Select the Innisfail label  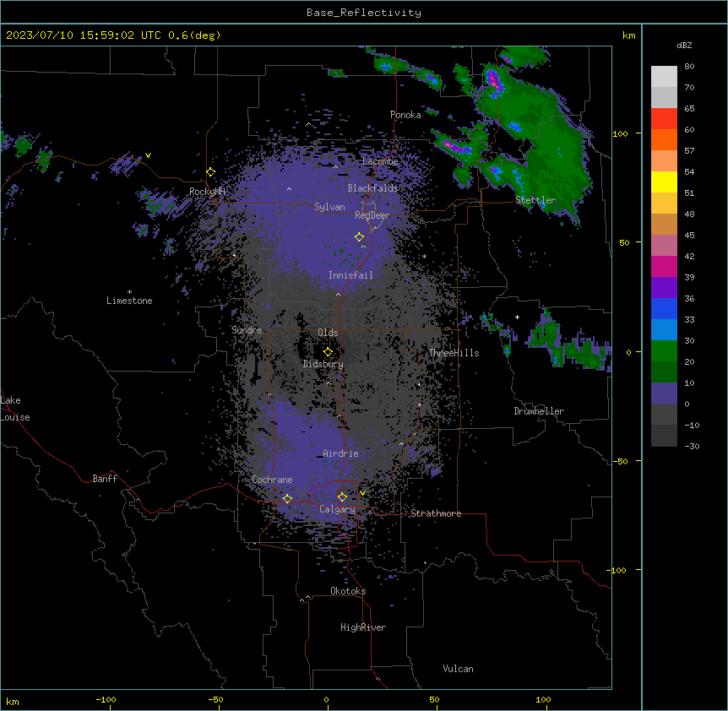(350, 275)
